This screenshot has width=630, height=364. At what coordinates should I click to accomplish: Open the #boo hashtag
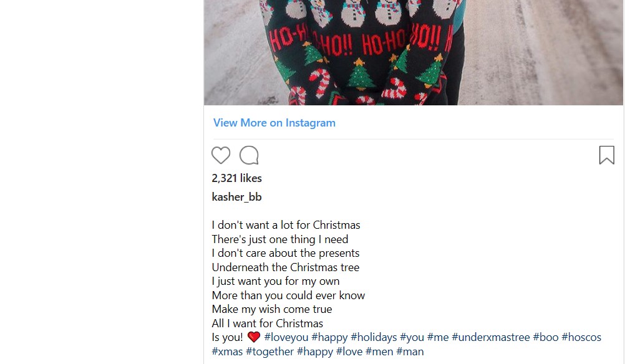pyautogui.click(x=546, y=338)
